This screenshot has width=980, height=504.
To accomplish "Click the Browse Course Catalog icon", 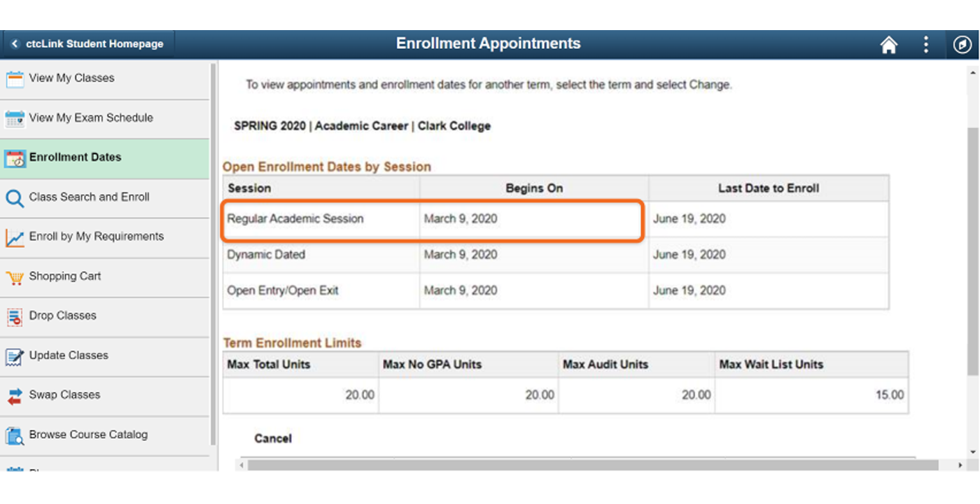I will pyautogui.click(x=15, y=436).
